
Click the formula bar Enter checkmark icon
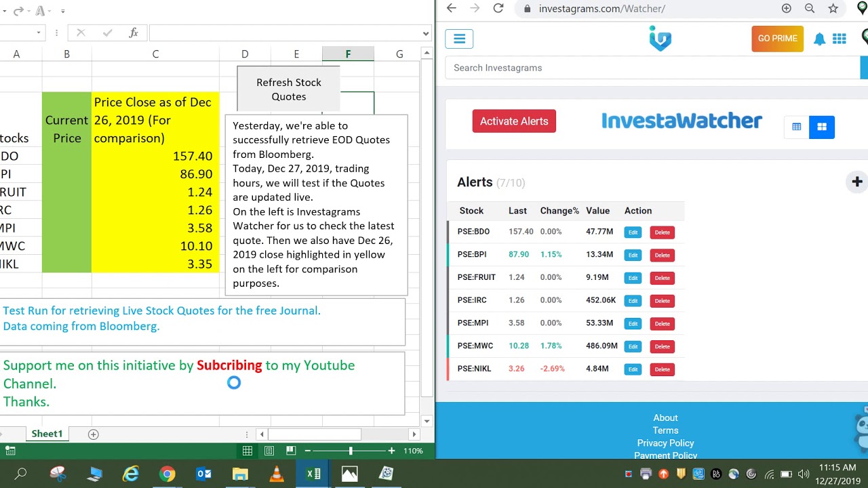pos(107,33)
